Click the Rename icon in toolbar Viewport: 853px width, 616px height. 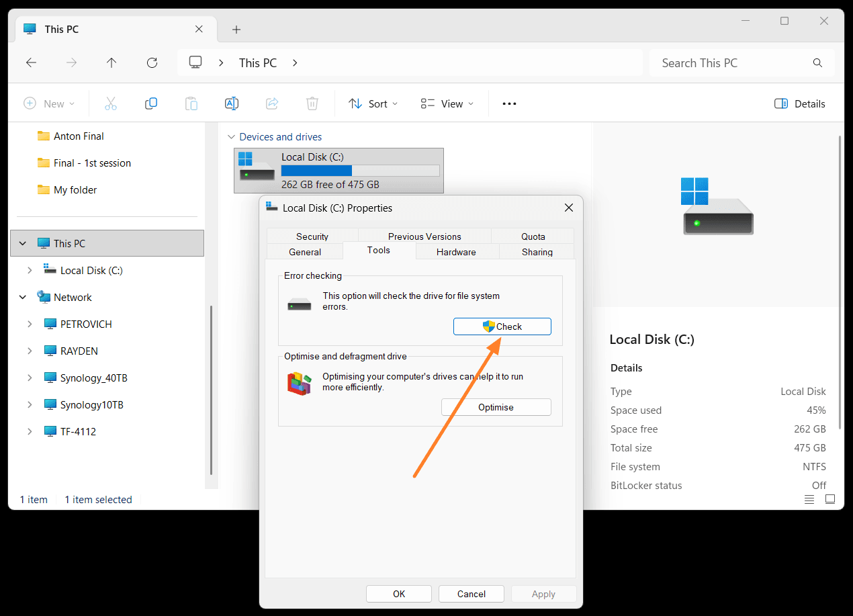tap(232, 103)
